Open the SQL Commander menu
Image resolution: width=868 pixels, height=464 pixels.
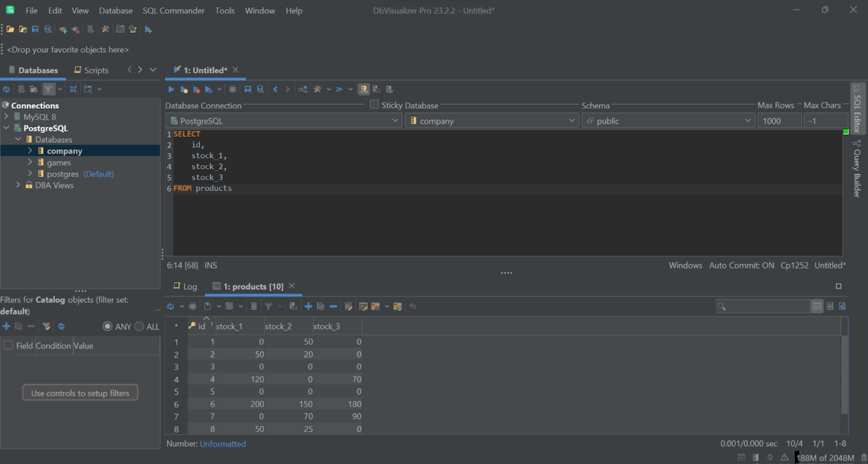coord(174,11)
